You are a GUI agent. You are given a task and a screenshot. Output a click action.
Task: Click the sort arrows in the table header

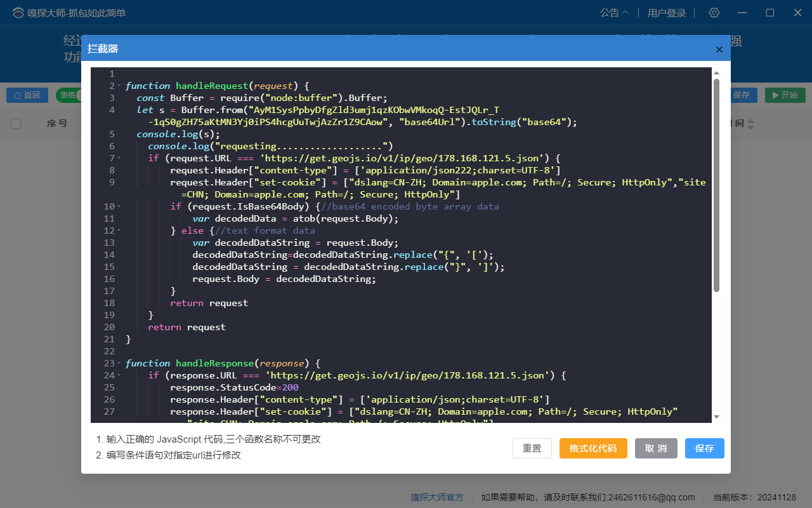pos(751,124)
